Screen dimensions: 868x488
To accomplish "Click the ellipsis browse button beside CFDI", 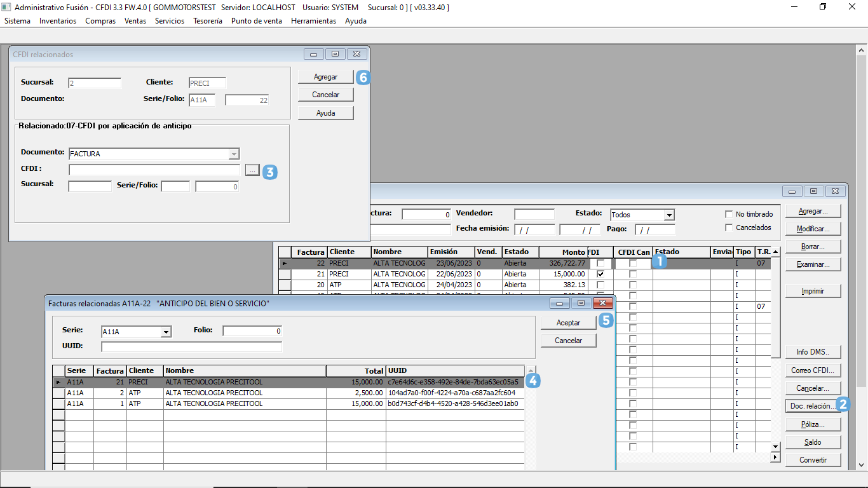I will (x=252, y=170).
